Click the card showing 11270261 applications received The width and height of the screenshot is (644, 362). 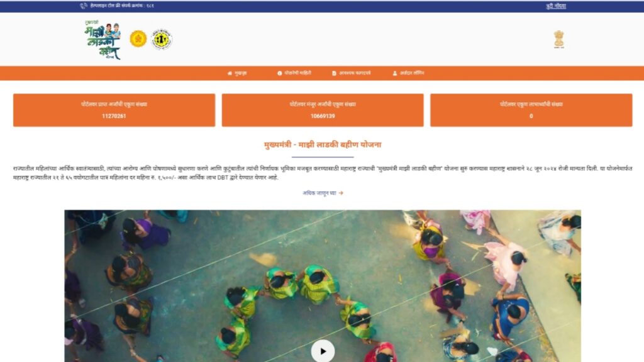coord(114,110)
